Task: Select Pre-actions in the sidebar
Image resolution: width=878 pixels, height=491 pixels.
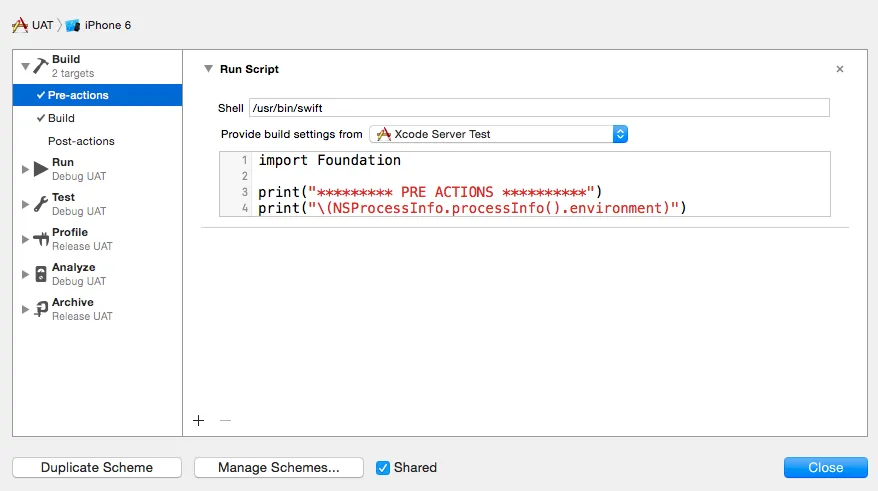Action: [x=78, y=95]
